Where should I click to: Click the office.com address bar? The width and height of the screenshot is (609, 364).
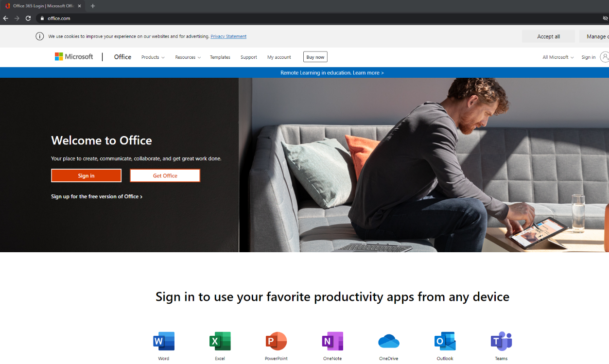[311, 18]
